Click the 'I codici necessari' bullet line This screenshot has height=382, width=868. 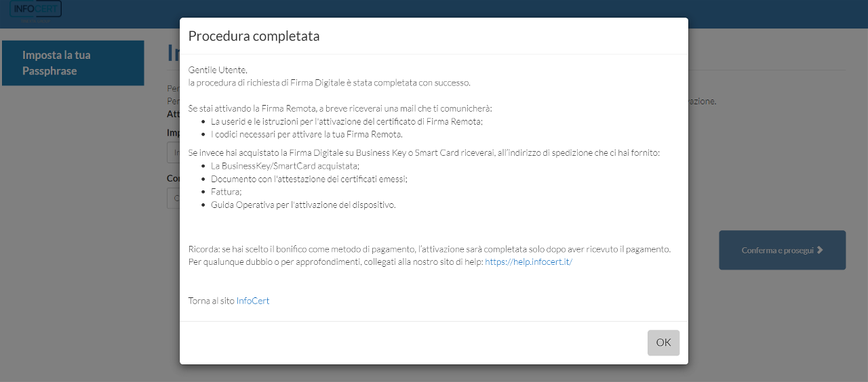307,134
